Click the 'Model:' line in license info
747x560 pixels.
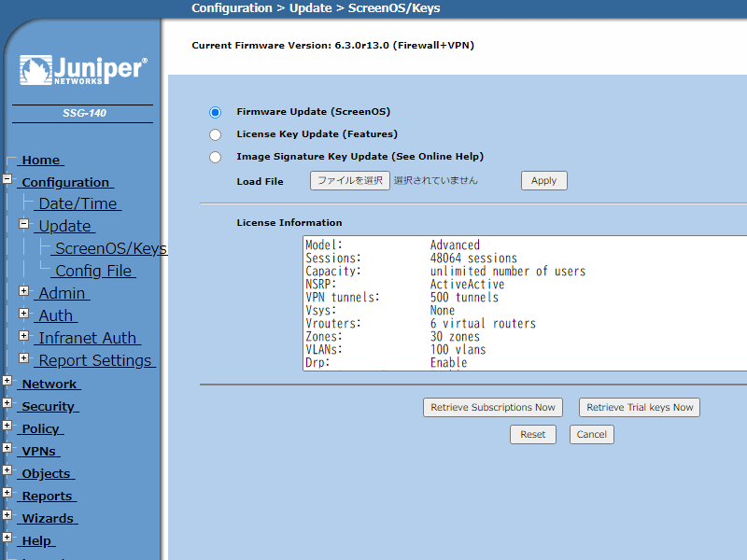[x=324, y=245]
